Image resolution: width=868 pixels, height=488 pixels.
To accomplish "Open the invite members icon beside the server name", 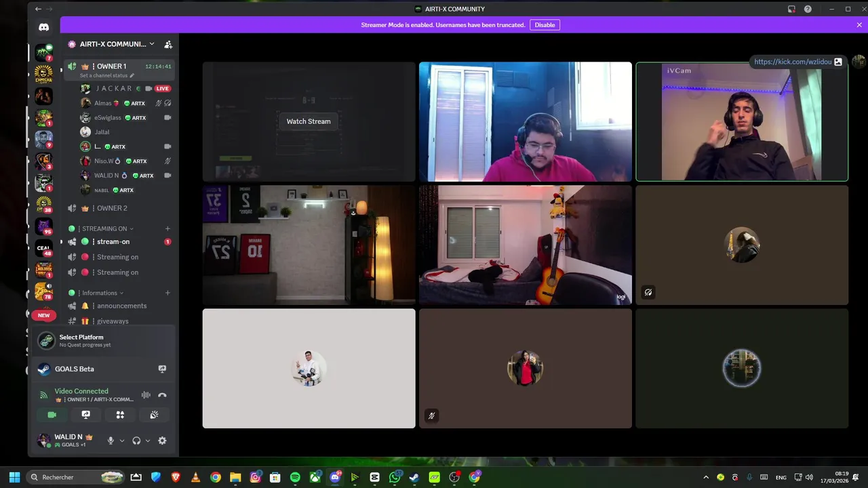I will point(168,44).
